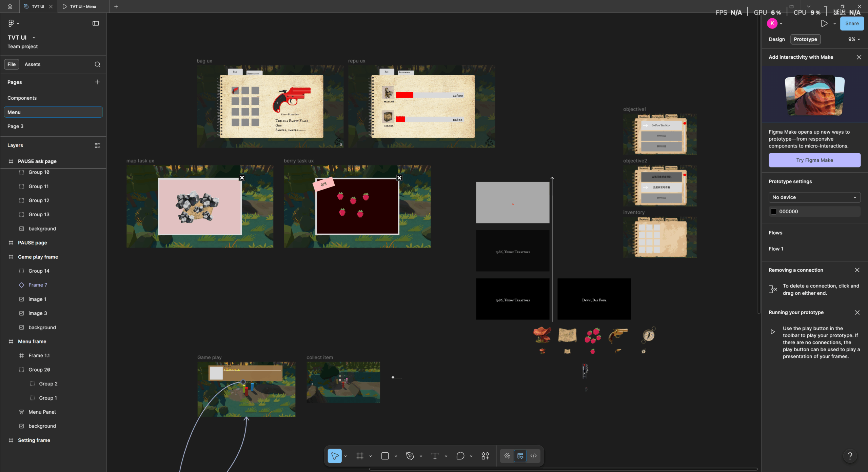Open the 9% zoom dropdown

pos(854,39)
